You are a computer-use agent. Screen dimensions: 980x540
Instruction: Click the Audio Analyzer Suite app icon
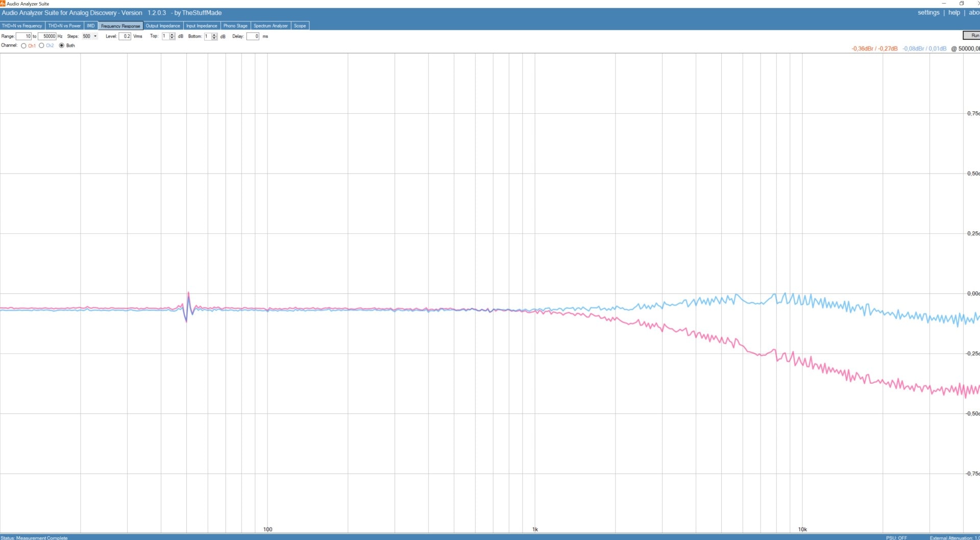pos(3,4)
